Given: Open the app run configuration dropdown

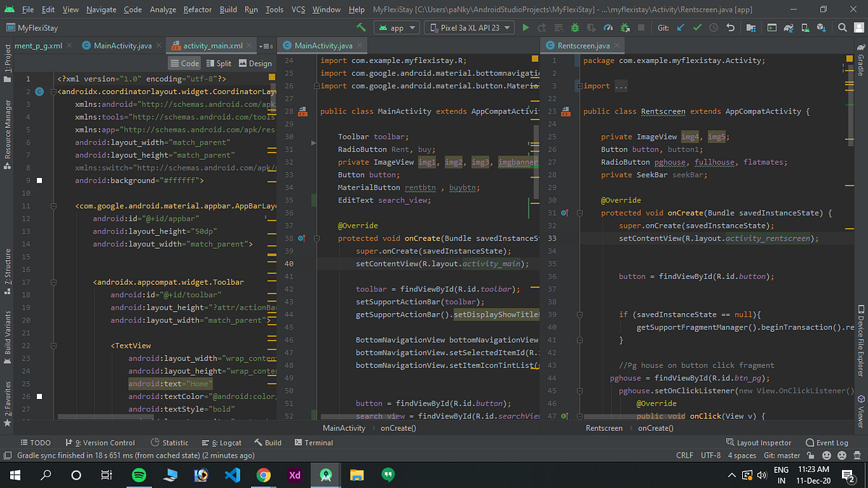Looking at the screenshot, I should [396, 27].
